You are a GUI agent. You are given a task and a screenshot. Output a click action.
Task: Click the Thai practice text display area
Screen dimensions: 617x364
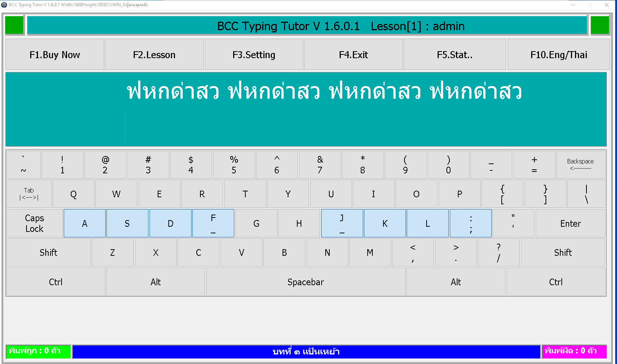306,109
